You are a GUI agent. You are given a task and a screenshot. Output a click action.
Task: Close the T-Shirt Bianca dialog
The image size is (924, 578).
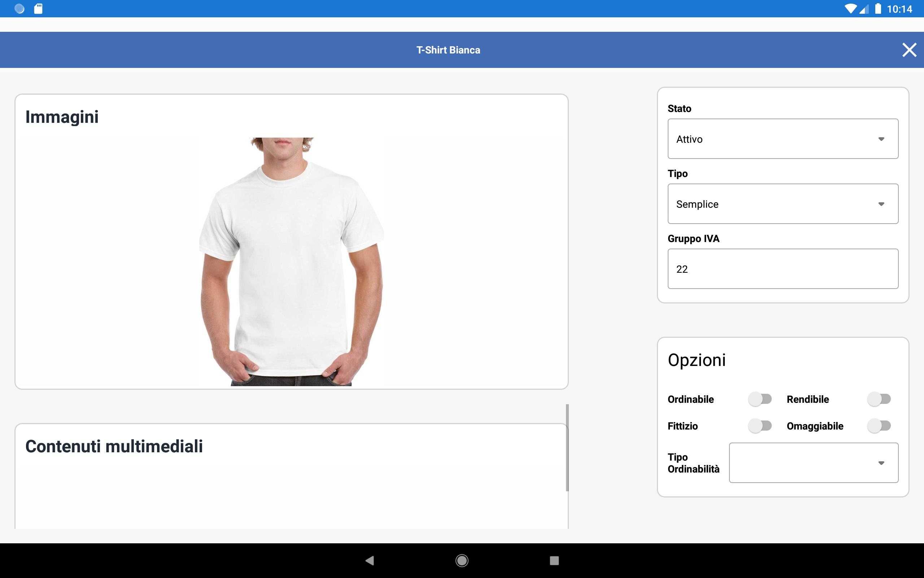pos(909,50)
